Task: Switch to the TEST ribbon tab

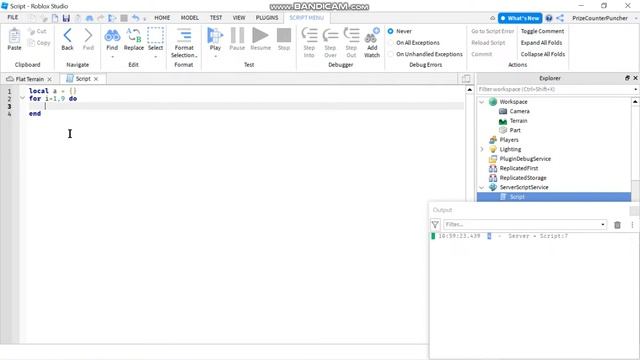Action: pos(216,18)
